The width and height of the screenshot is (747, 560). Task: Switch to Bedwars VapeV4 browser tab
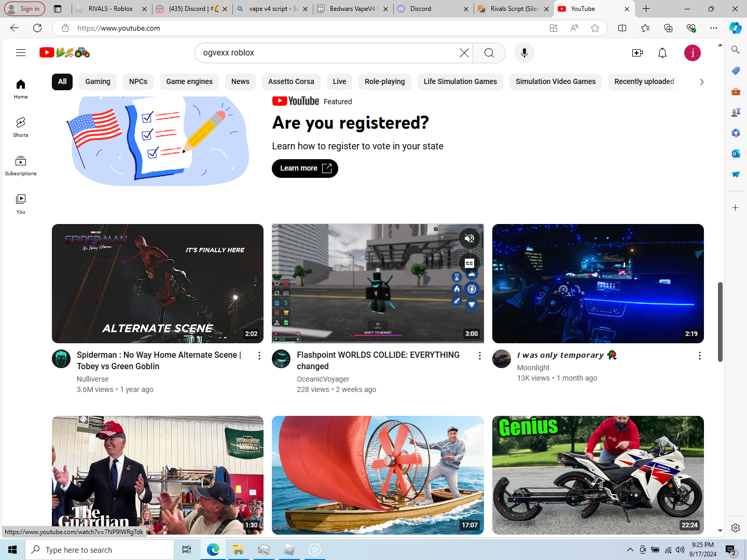(353, 9)
